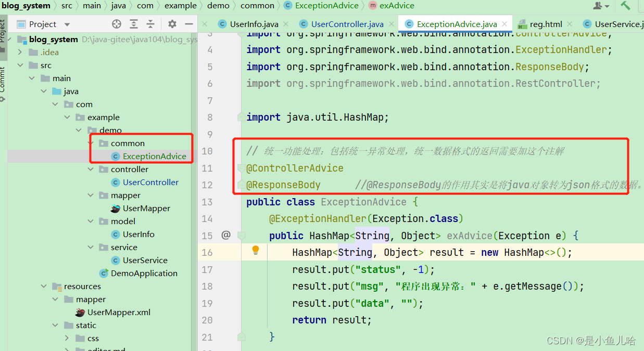This screenshot has width=644, height=351.
Task: Toggle code folding at line 8 import
Action: point(241,117)
